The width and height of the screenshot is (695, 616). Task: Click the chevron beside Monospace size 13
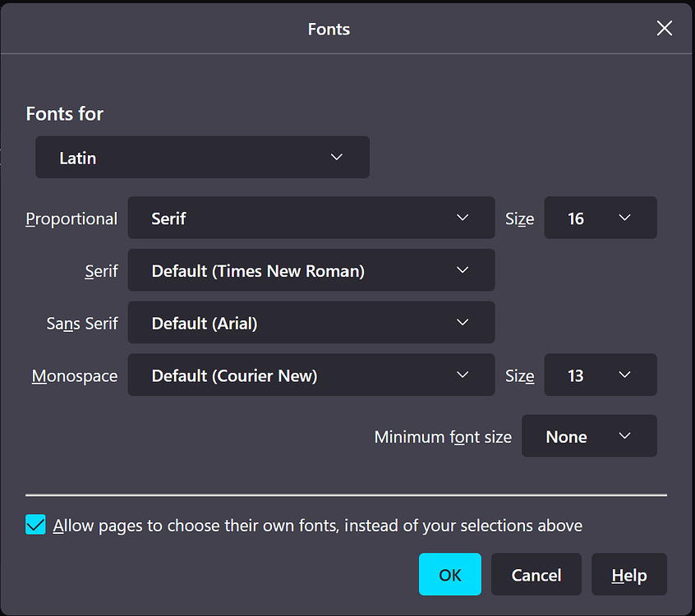coord(624,375)
